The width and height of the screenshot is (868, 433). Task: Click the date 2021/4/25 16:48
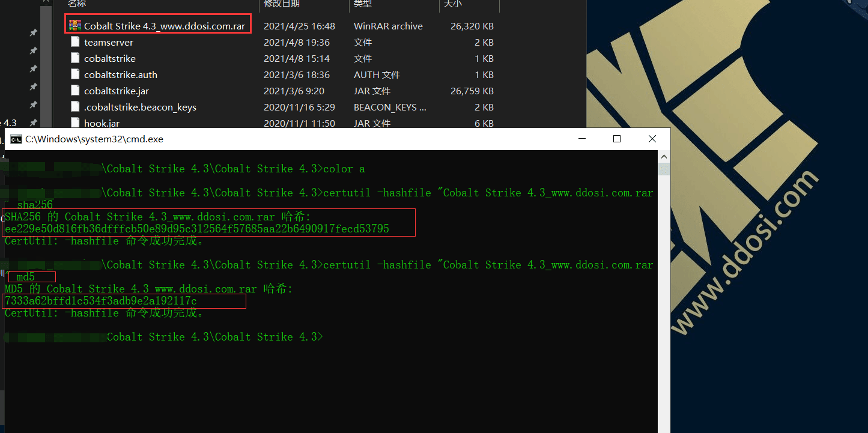click(x=299, y=26)
